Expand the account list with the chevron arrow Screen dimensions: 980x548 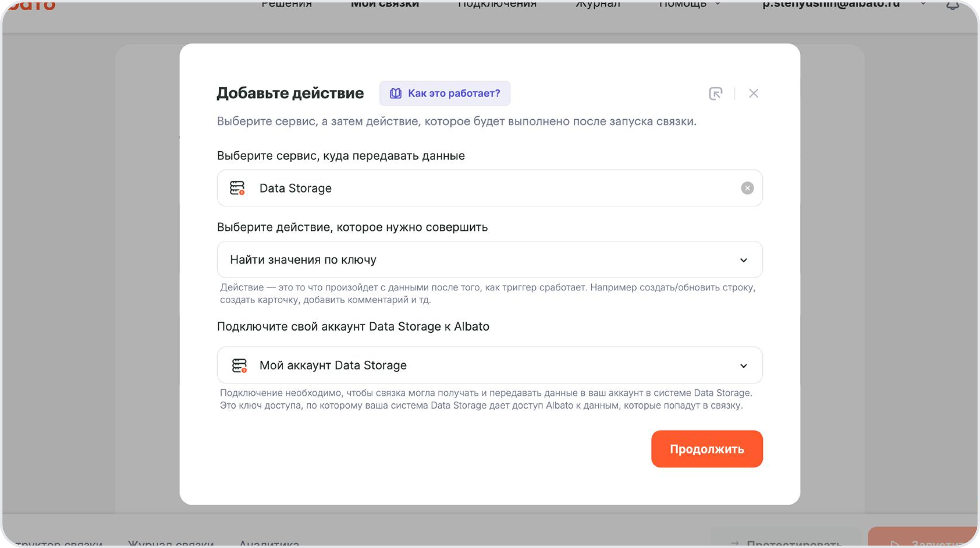(x=744, y=365)
